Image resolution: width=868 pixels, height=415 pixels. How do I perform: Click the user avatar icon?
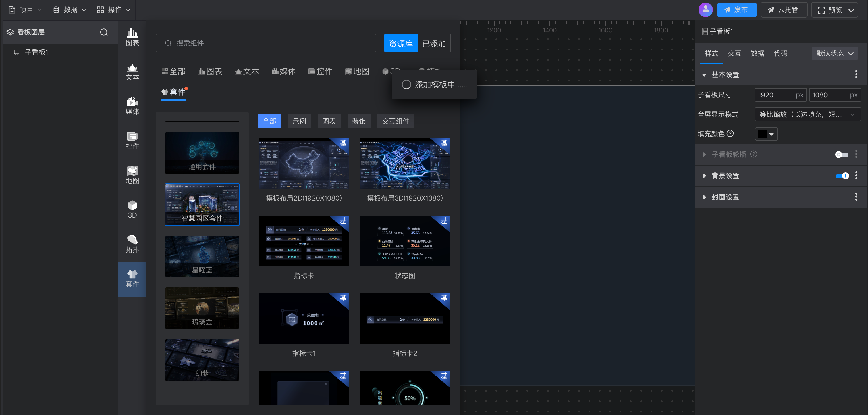(705, 10)
